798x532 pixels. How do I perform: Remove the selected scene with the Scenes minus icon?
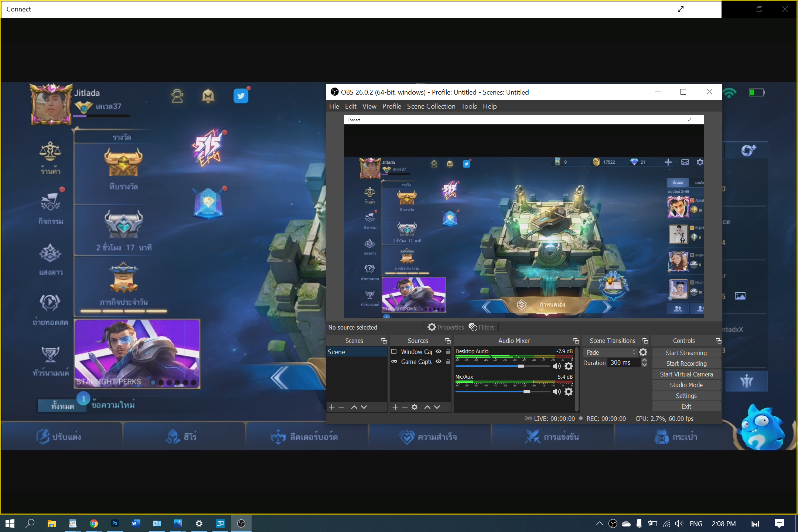point(341,407)
